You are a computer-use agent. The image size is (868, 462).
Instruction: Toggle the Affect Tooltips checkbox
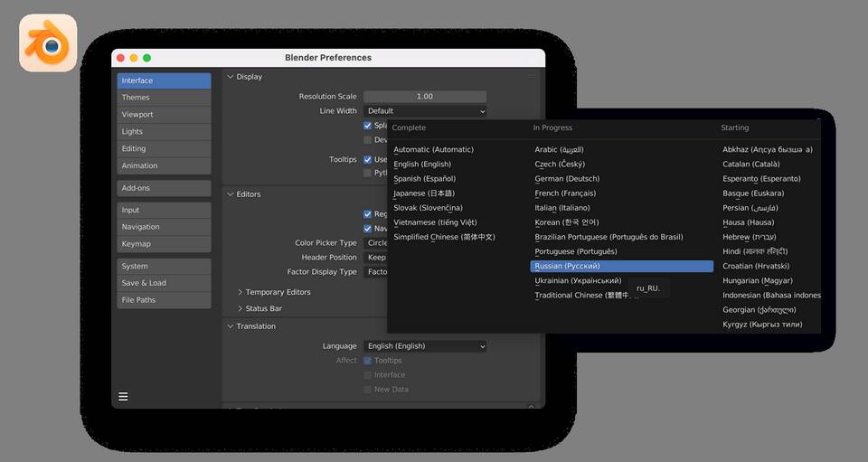coord(368,361)
